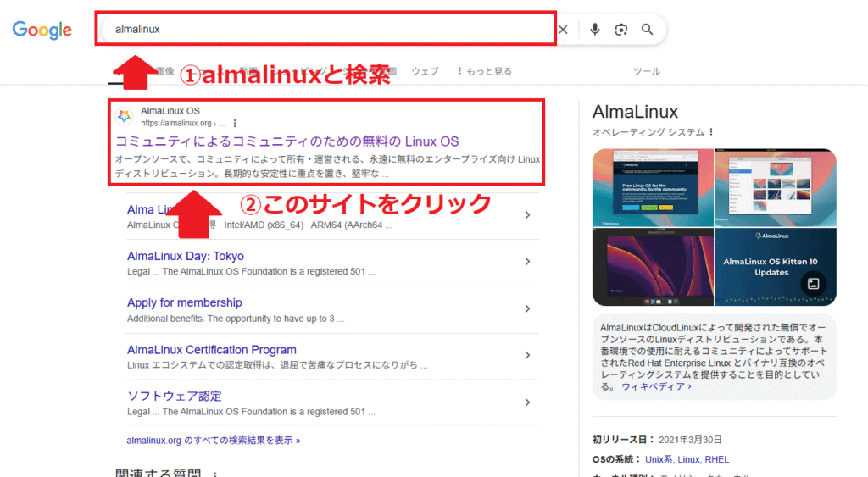Click the 関連する質問 heading

click(159, 472)
